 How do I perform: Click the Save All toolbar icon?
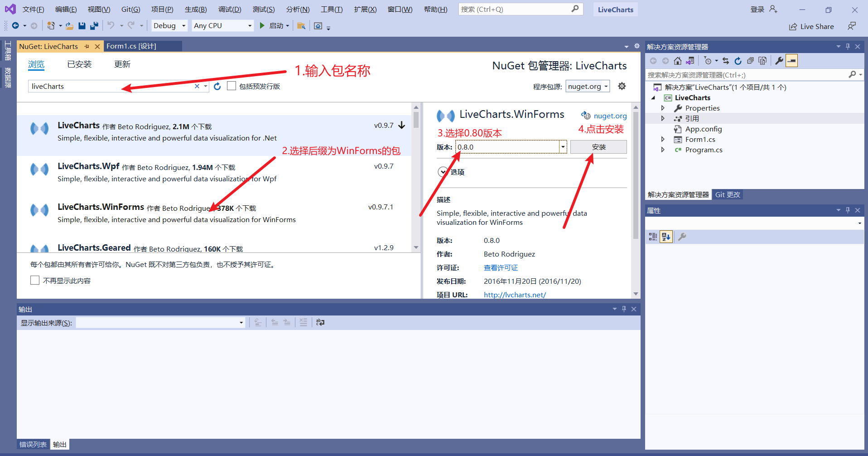[x=94, y=26]
